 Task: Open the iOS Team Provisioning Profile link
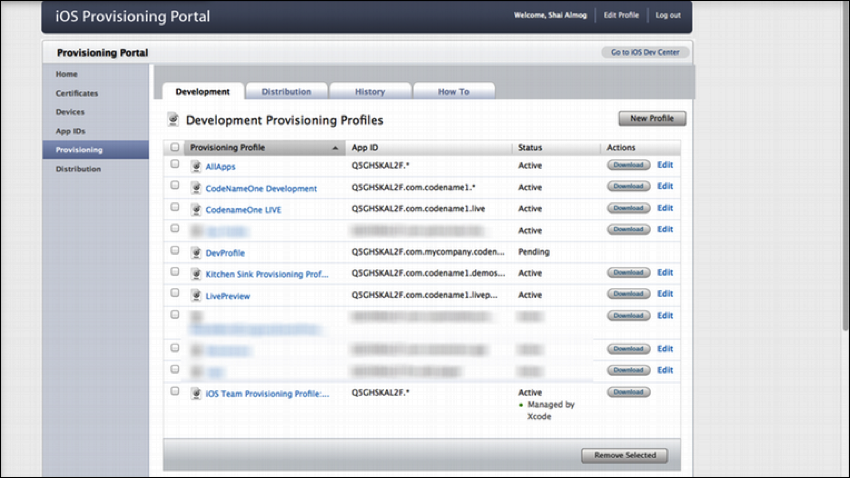pos(267,394)
